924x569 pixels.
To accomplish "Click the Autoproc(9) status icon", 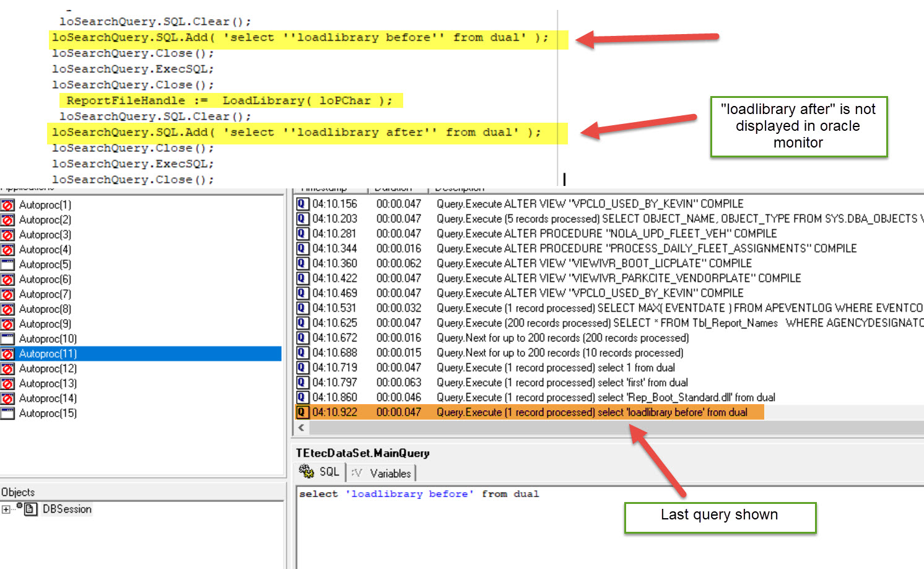I will tap(7, 324).
